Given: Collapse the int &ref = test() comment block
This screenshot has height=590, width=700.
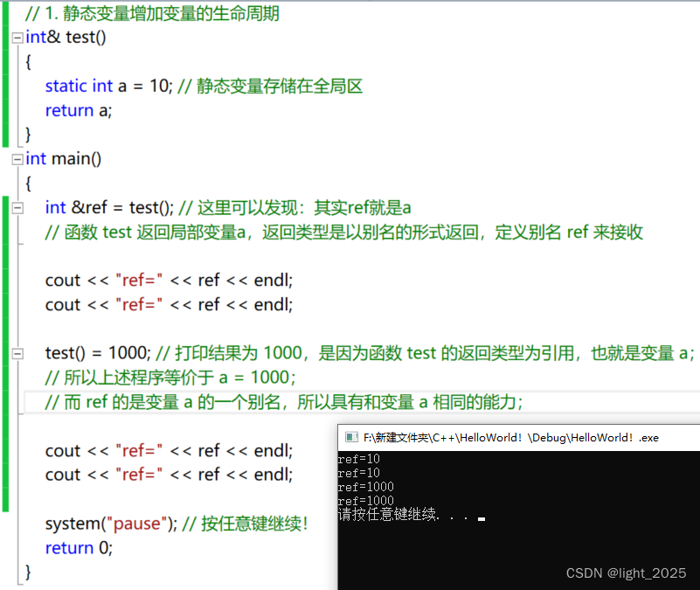Looking at the screenshot, I should [17, 208].
